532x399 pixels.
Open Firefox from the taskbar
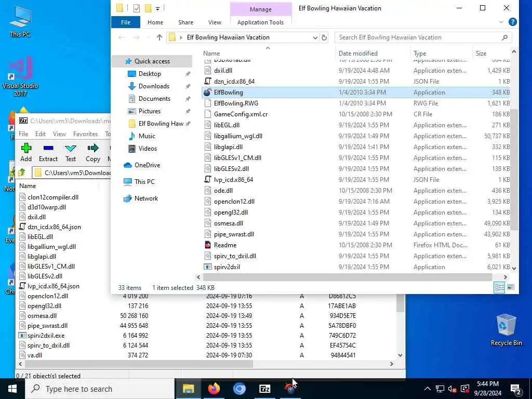(x=214, y=389)
